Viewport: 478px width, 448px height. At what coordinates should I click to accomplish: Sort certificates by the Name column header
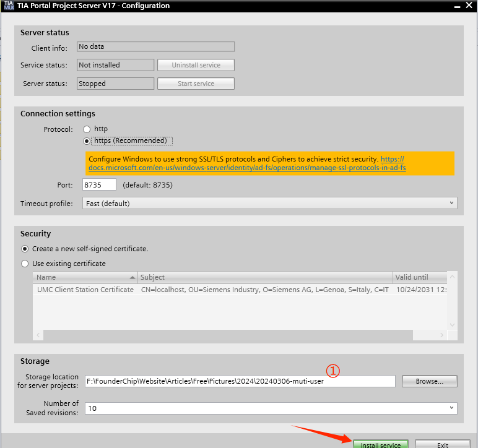85,277
